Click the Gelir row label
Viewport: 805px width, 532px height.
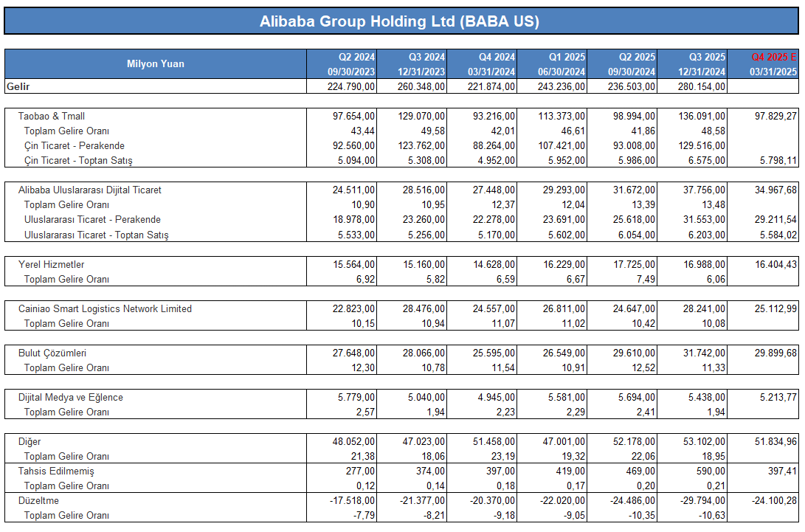coord(18,86)
